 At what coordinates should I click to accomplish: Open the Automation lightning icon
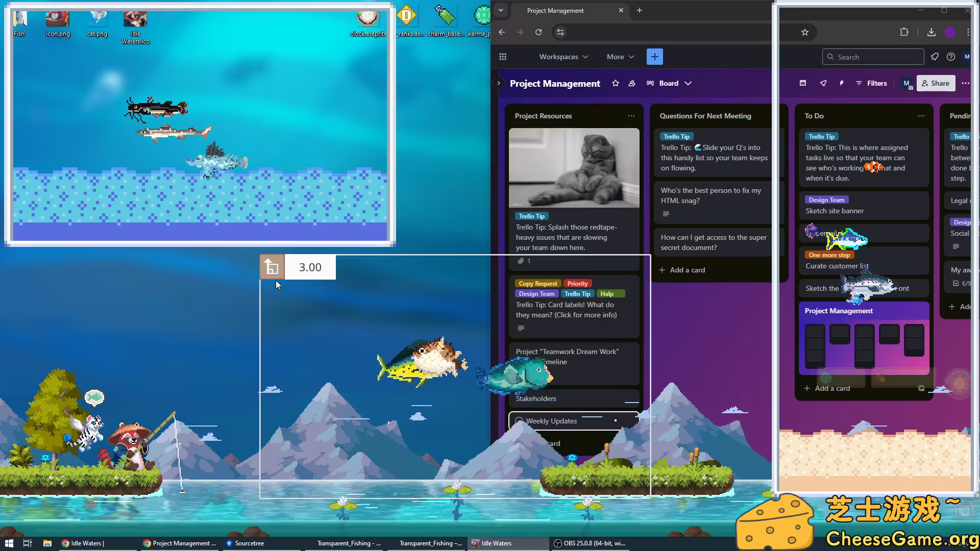tap(841, 83)
